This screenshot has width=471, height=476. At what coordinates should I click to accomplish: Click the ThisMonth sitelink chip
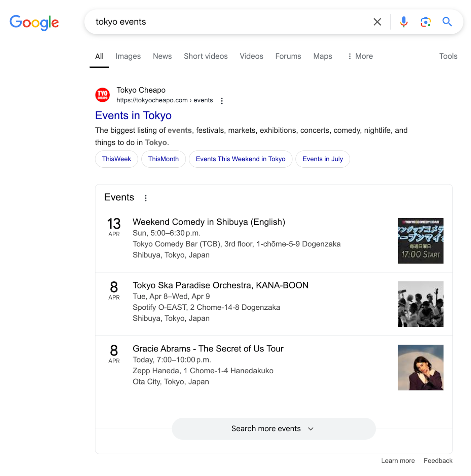[x=164, y=159]
